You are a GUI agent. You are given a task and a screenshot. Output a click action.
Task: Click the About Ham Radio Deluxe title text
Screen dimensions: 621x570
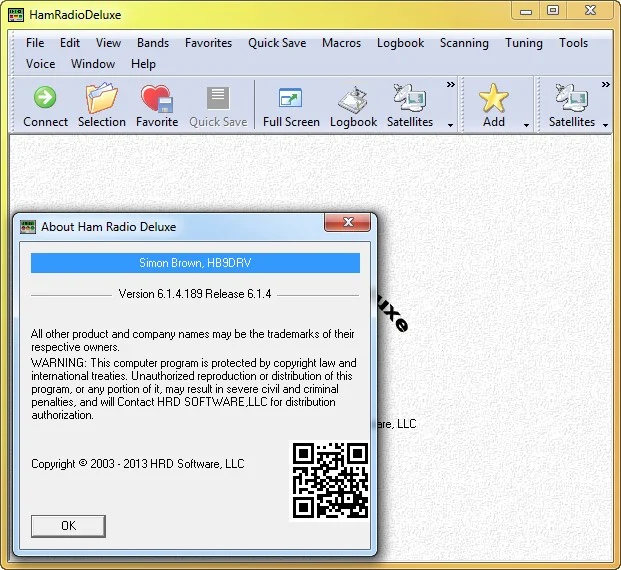click(x=109, y=227)
